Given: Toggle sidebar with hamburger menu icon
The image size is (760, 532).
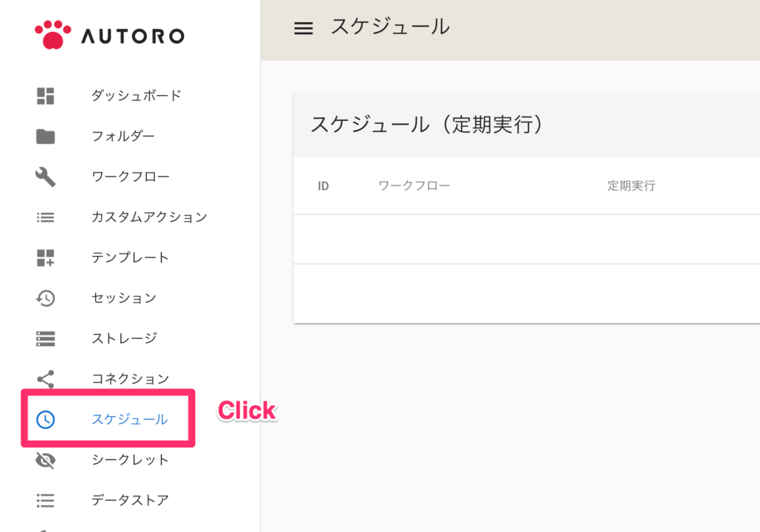Looking at the screenshot, I should pyautogui.click(x=304, y=28).
